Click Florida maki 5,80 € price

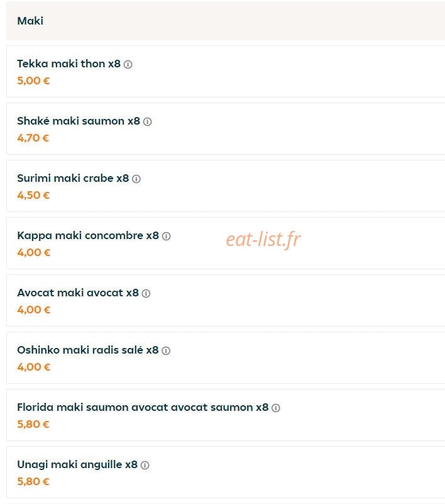point(33,424)
